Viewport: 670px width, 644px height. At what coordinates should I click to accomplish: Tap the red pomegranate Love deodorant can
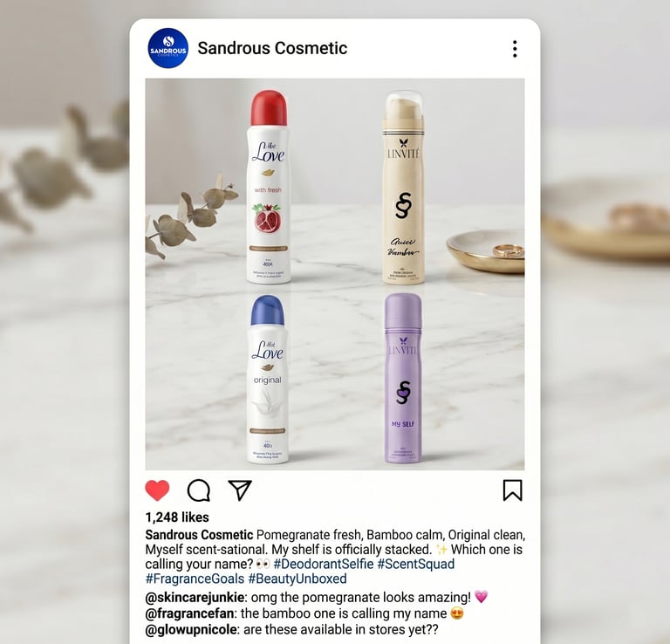[x=269, y=187]
